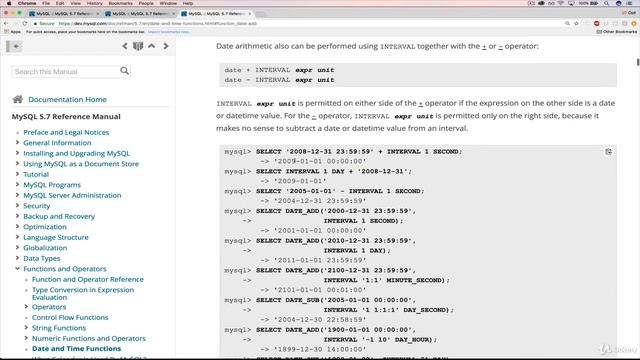Bookmark this page with the star icon
The width and height of the screenshot is (640, 360).
pyautogui.click(x=576, y=24)
